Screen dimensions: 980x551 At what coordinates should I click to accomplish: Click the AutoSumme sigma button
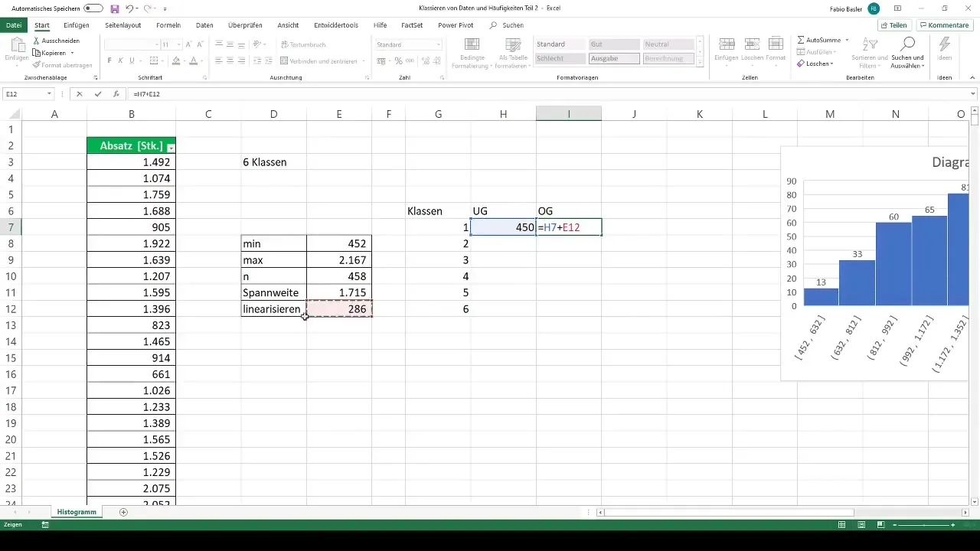point(818,39)
